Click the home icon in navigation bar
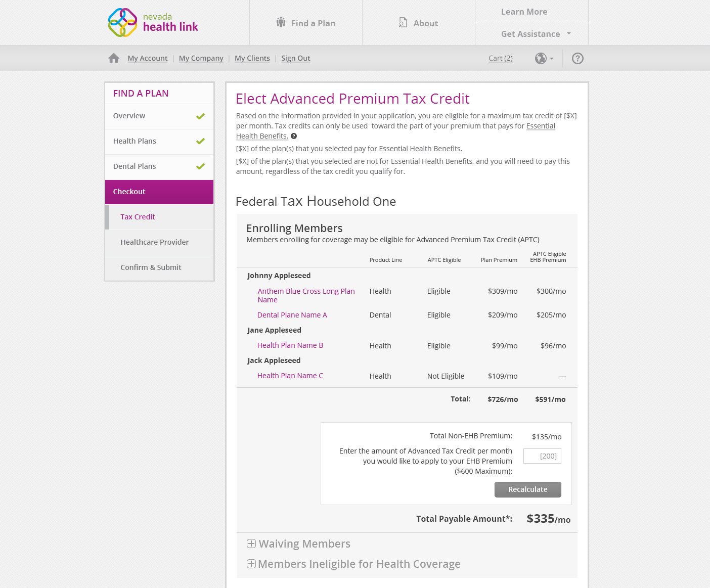The width and height of the screenshot is (710, 588). (x=114, y=58)
